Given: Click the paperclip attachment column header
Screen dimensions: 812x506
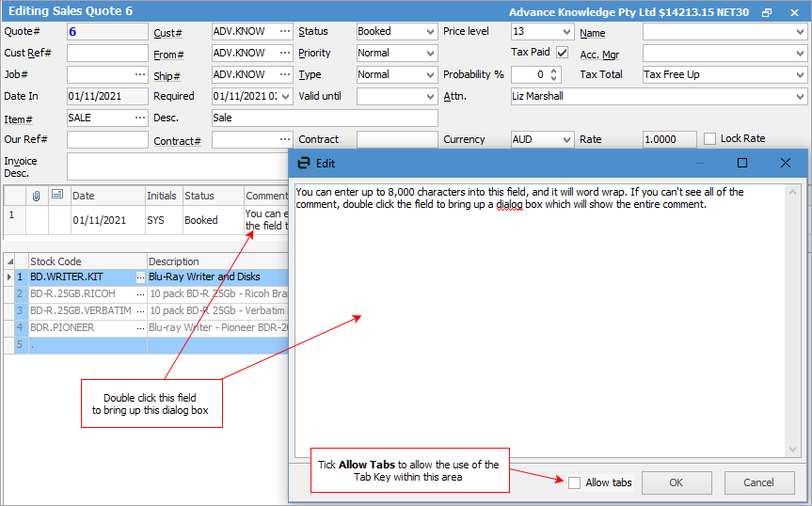Looking at the screenshot, I should (x=37, y=196).
